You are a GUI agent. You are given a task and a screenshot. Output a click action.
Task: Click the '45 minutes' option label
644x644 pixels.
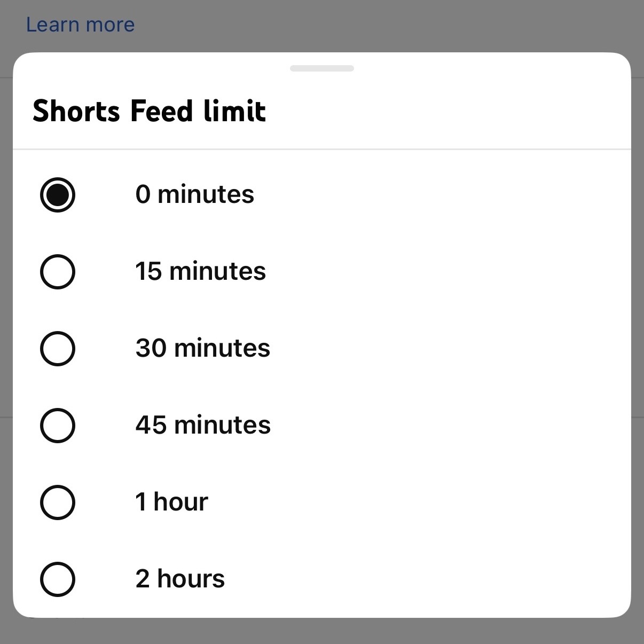[x=203, y=425]
